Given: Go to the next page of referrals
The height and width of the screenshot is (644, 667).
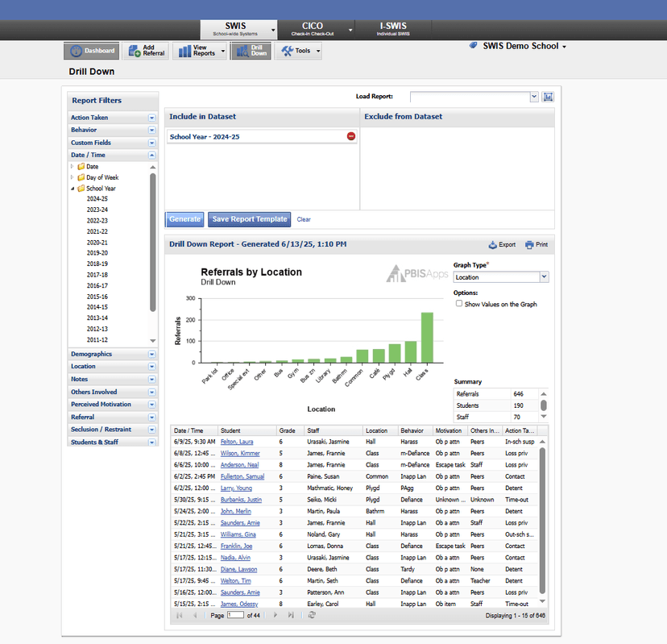Looking at the screenshot, I should click(x=275, y=615).
